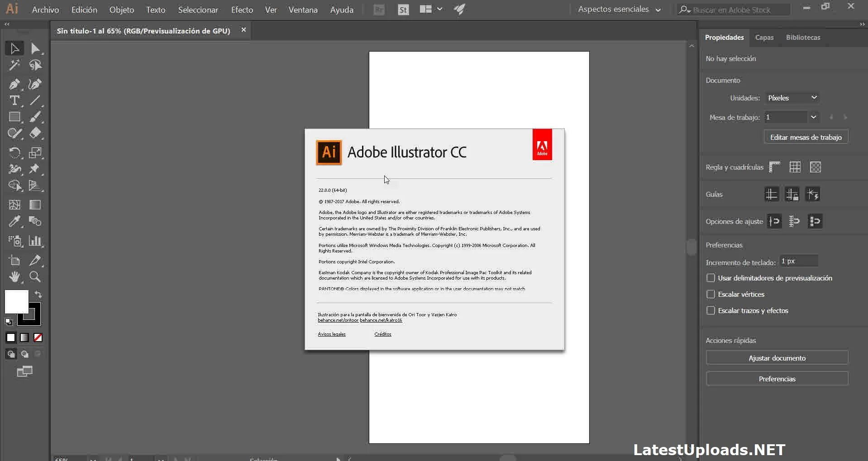Click Ajustar documento button

tap(777, 358)
